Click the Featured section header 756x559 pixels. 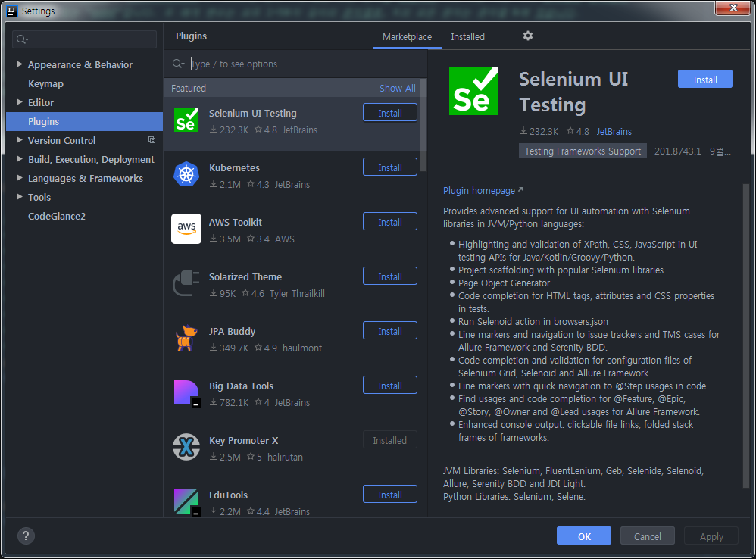pos(292,88)
